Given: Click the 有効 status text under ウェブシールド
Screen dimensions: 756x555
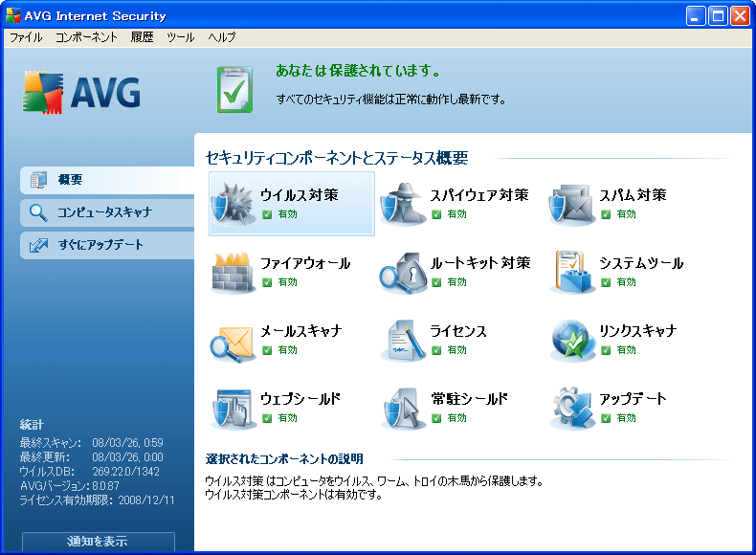Looking at the screenshot, I should (x=288, y=418).
